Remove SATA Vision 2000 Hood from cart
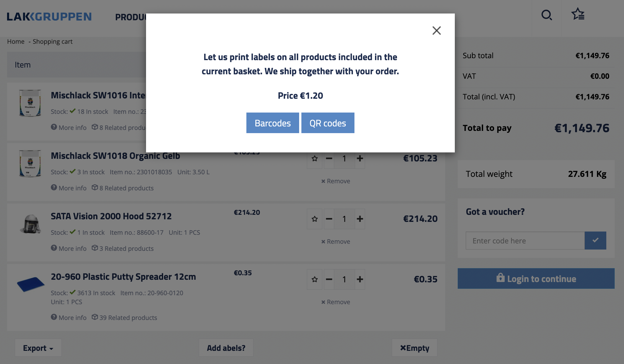Viewport: 624px width, 364px height. 335,241
